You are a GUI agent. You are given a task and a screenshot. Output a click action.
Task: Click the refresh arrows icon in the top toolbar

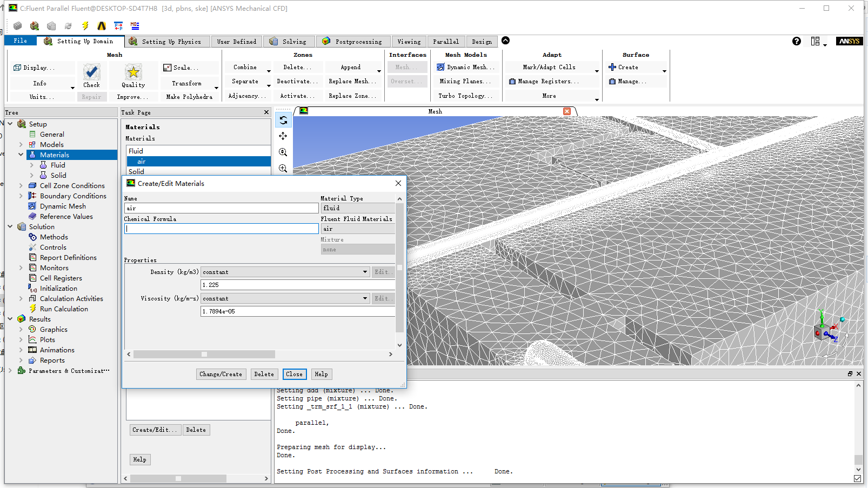click(x=68, y=26)
